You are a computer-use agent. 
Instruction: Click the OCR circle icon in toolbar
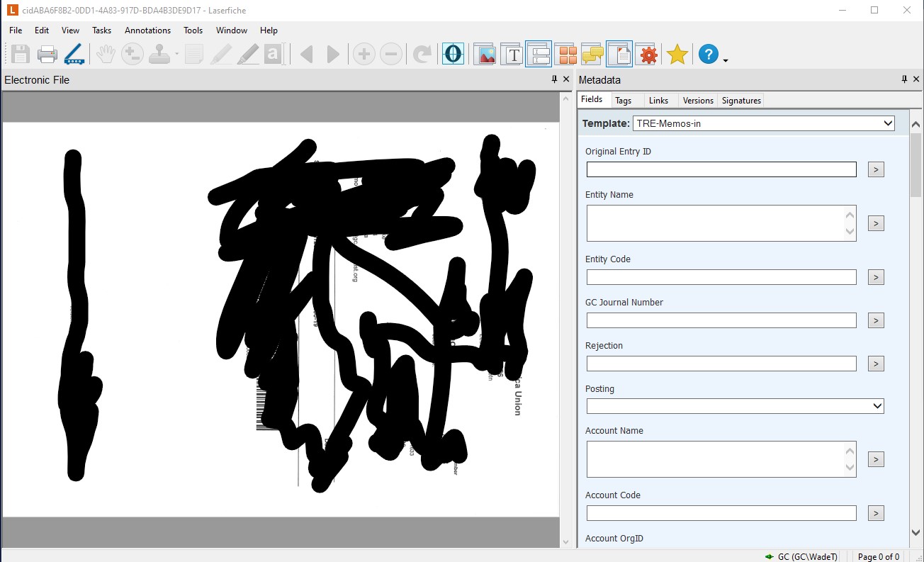point(453,54)
